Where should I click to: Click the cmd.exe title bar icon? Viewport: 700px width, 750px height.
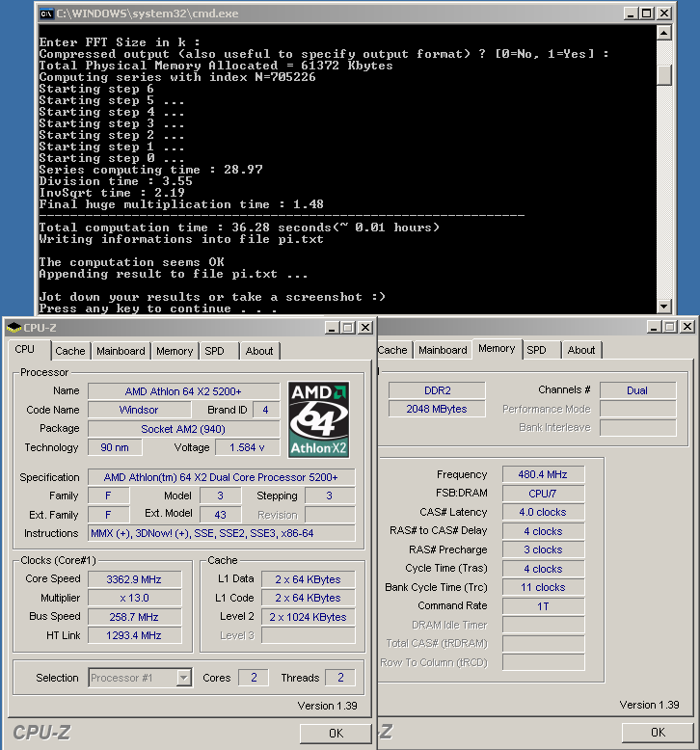coord(46,13)
